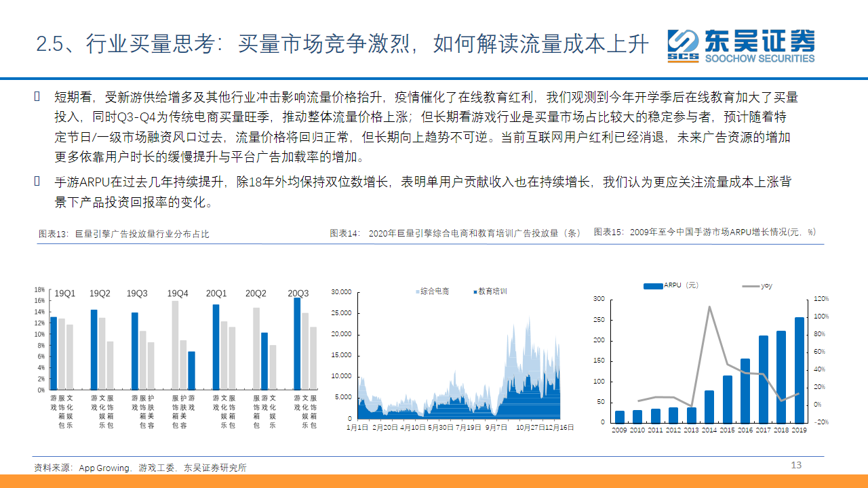Screen dimensions: 868x488
Task: Click the 2月20日 date label
Action: (x=384, y=428)
